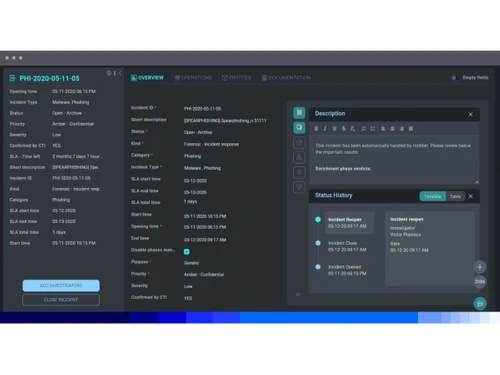Click the person icon in widget strip
This screenshot has height=375, width=500.
[299, 157]
